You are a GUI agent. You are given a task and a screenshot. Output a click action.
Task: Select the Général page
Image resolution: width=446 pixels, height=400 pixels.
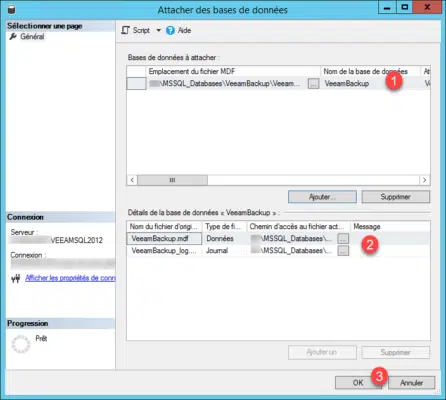pyautogui.click(x=32, y=37)
